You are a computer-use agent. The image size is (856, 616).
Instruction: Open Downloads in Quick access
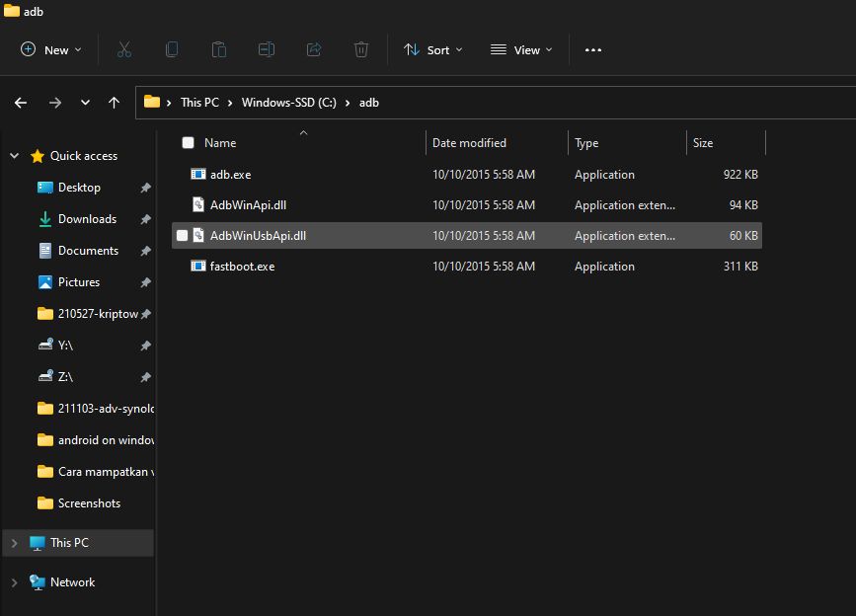pyautogui.click(x=87, y=219)
